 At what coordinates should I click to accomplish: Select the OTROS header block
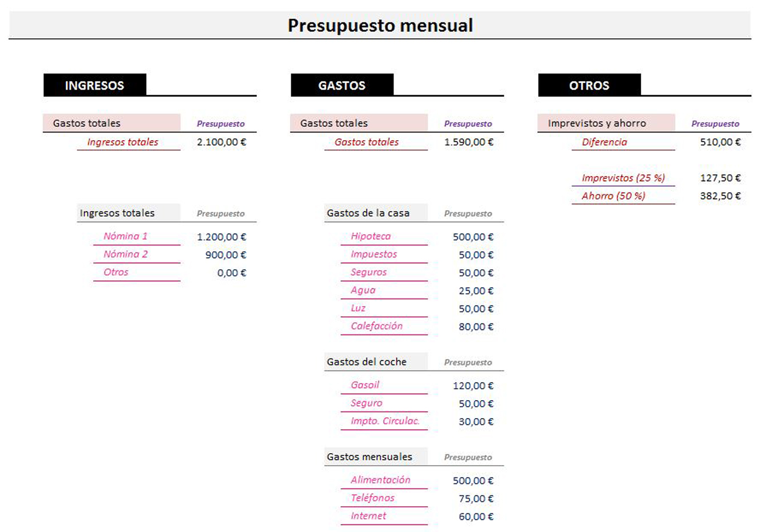point(589,85)
